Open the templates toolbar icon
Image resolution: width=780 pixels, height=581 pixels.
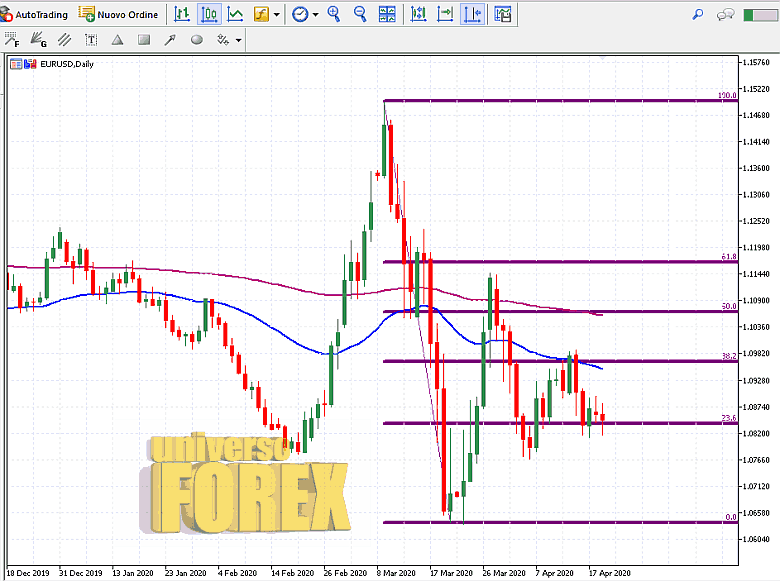click(502, 14)
